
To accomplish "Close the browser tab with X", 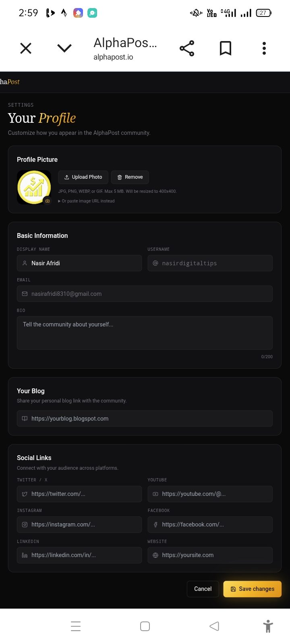I will 26,48.
